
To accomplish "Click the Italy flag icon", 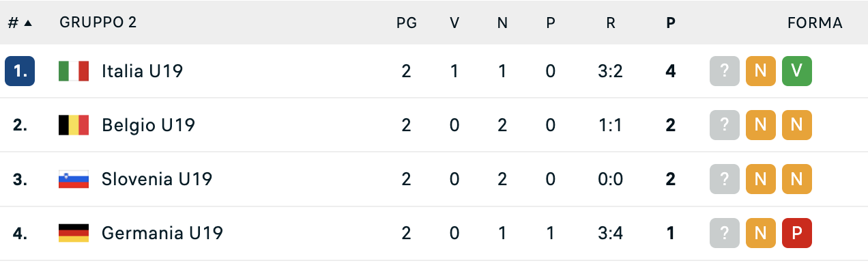I will 74,71.
